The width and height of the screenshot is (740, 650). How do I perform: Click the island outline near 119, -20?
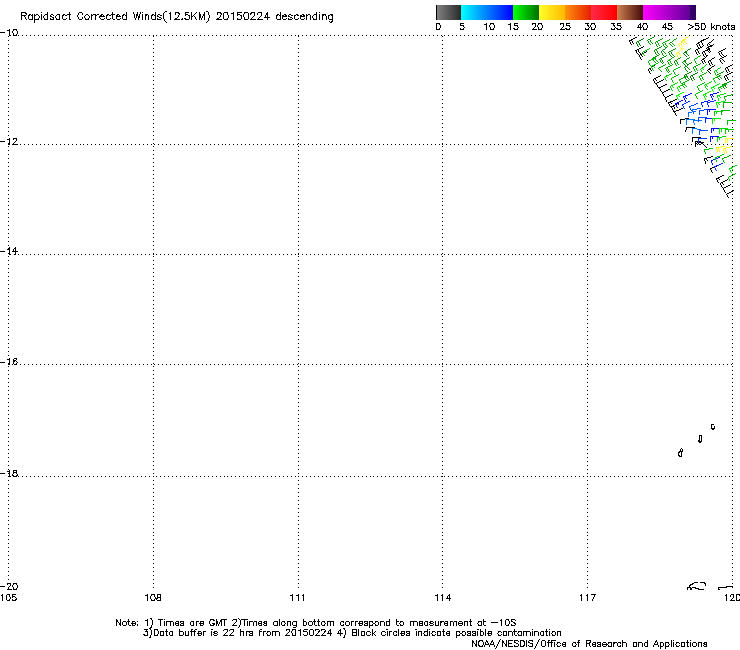(x=697, y=586)
